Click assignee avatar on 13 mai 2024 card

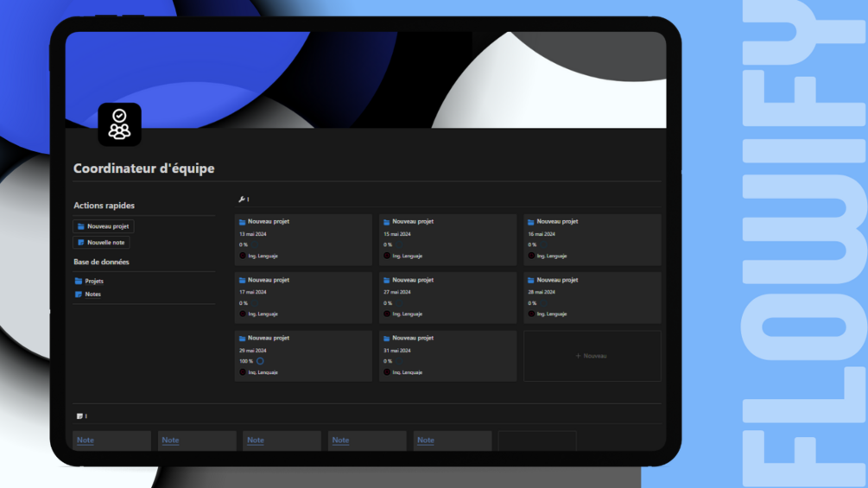coord(243,256)
